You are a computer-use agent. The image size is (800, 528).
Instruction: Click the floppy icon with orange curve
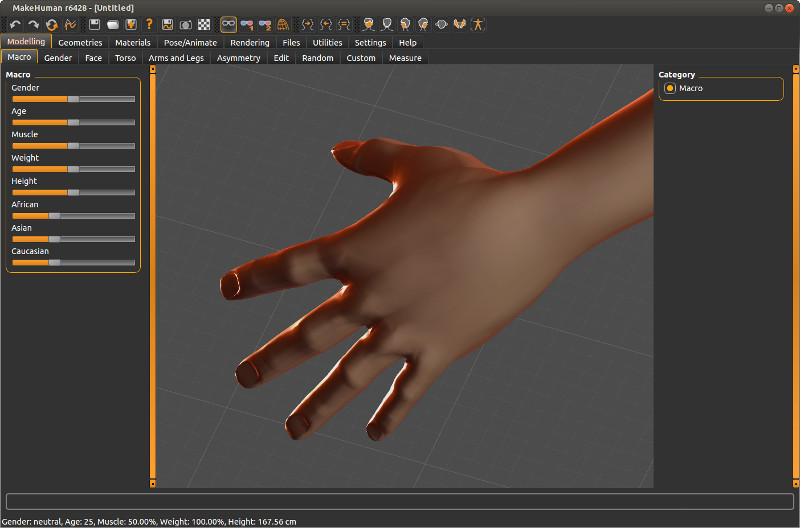[x=167, y=24]
